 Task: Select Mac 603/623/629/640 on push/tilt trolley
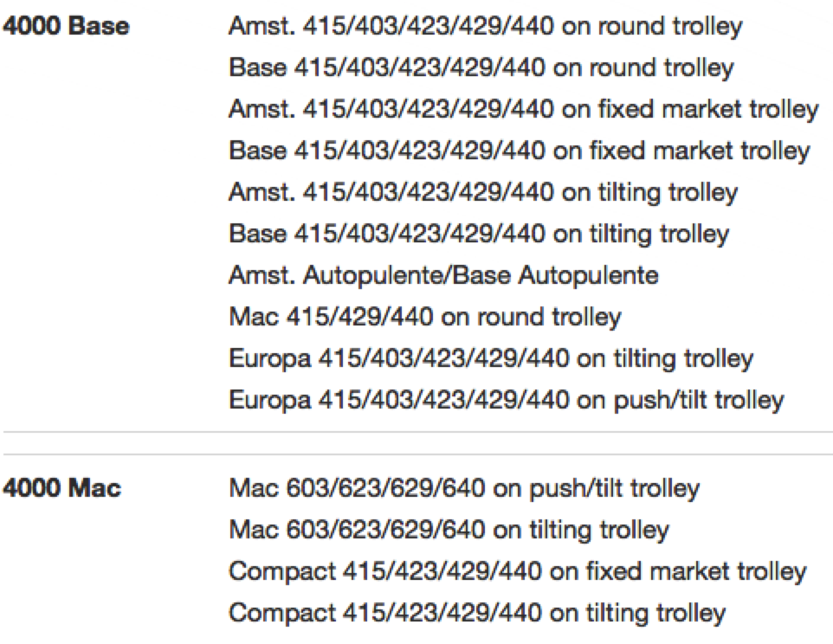coord(463,489)
